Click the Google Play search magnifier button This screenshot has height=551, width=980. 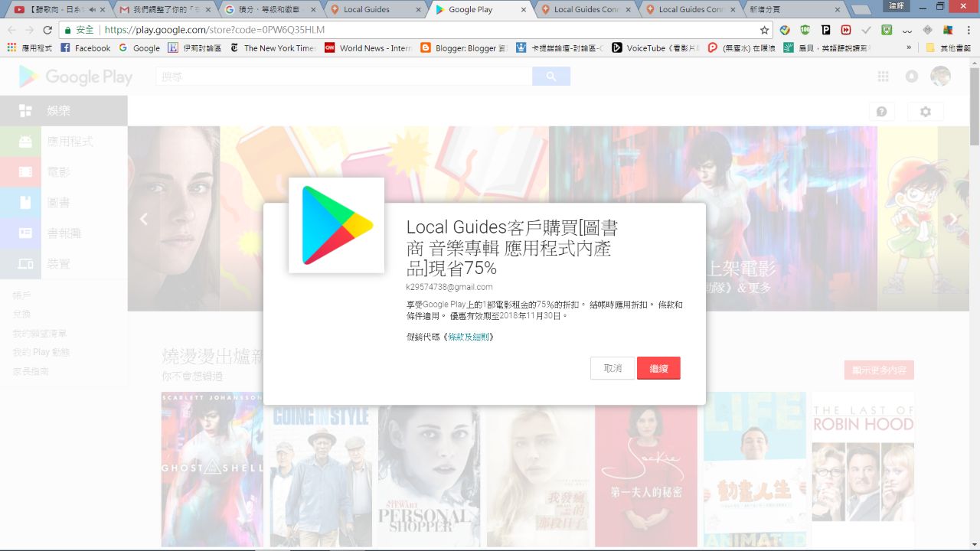551,77
